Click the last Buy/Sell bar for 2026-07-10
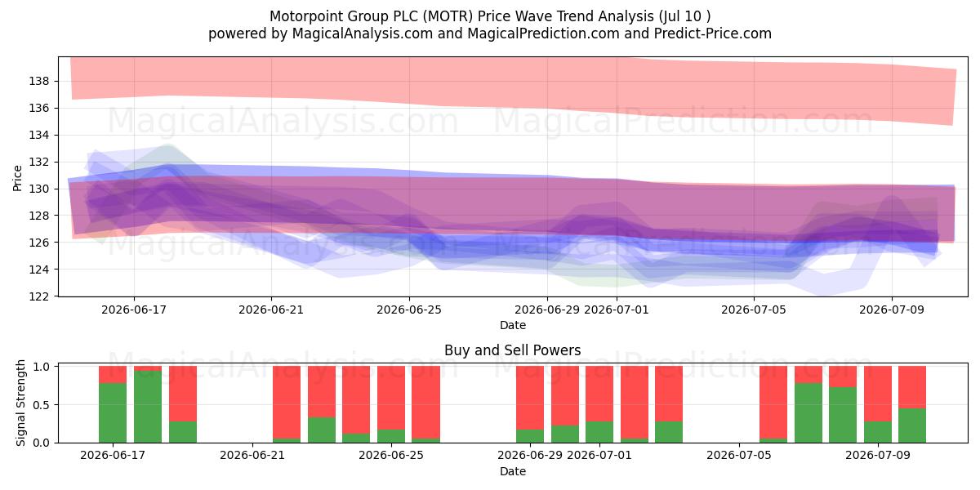The image size is (980, 490). pos(912,404)
